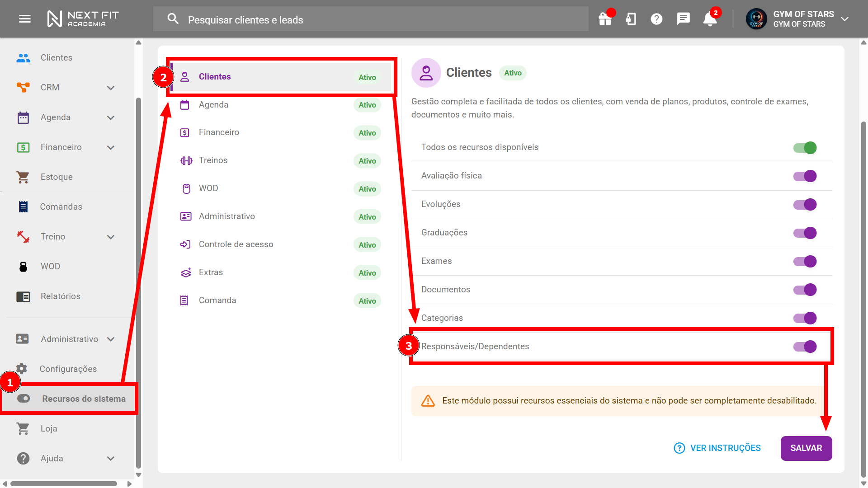
Task: Open the GYM OF STARS account dropdown
Action: 844,19
